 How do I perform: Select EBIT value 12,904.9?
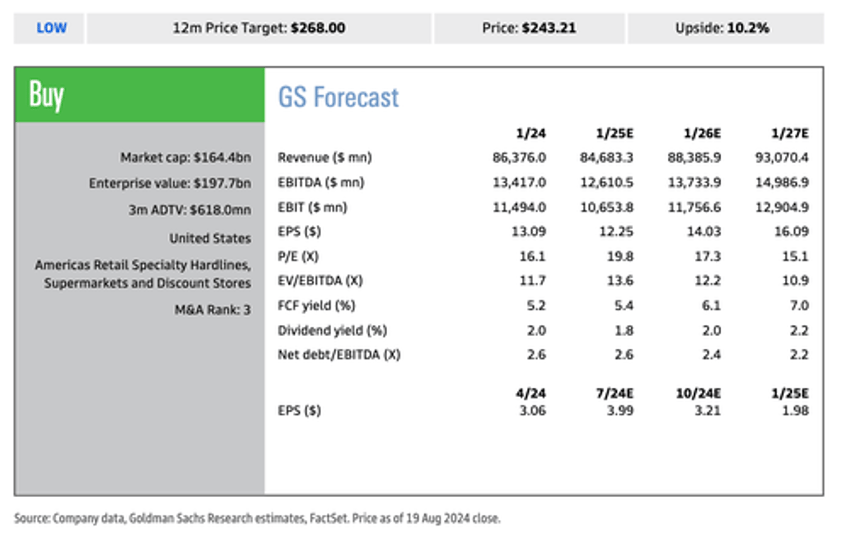(782, 207)
